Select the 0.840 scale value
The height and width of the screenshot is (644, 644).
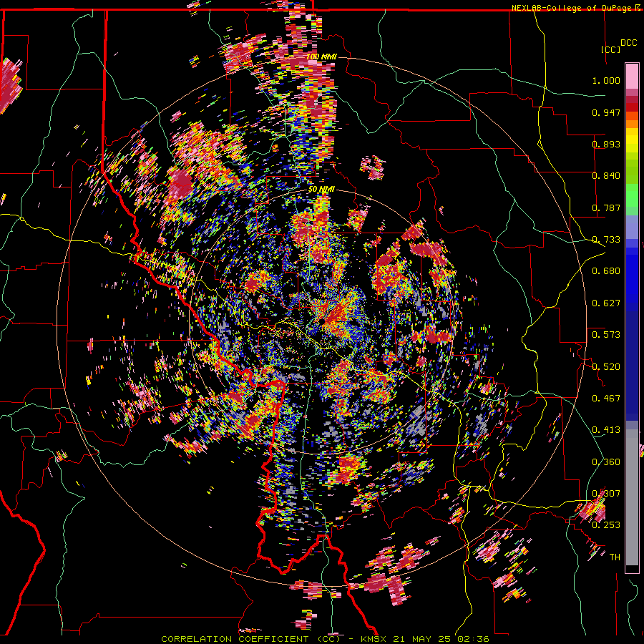(606, 176)
